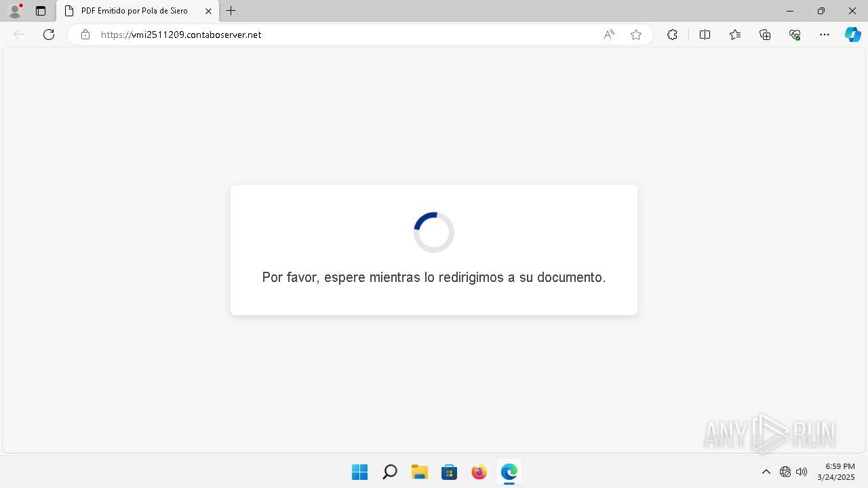Viewport: 868px width, 488px height.
Task: Open network settings tray icon
Action: pos(785,472)
